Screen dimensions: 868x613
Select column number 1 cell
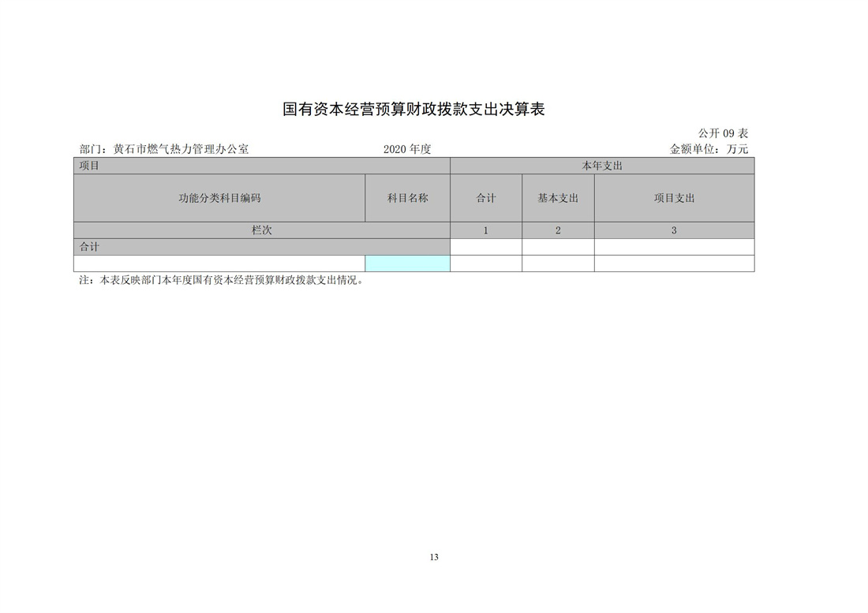coord(486,230)
